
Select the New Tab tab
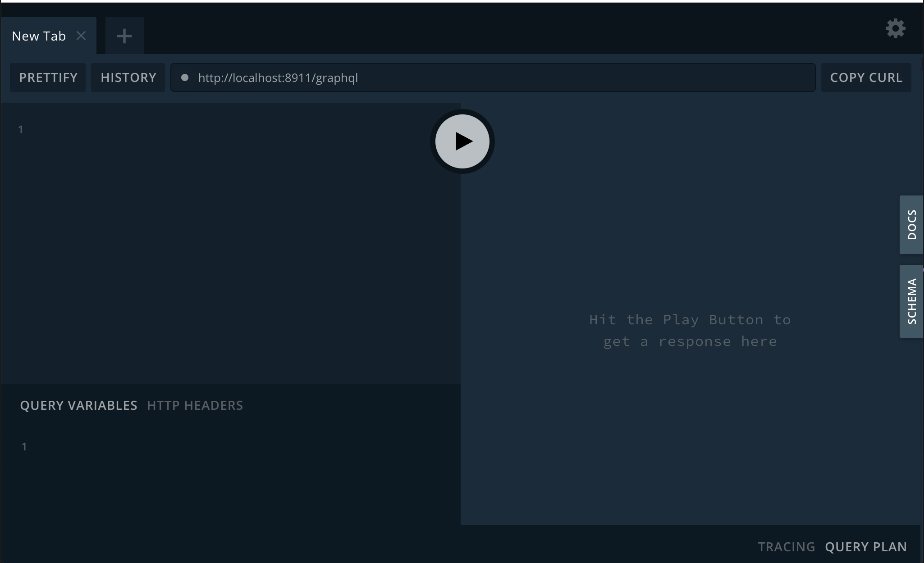click(x=49, y=36)
